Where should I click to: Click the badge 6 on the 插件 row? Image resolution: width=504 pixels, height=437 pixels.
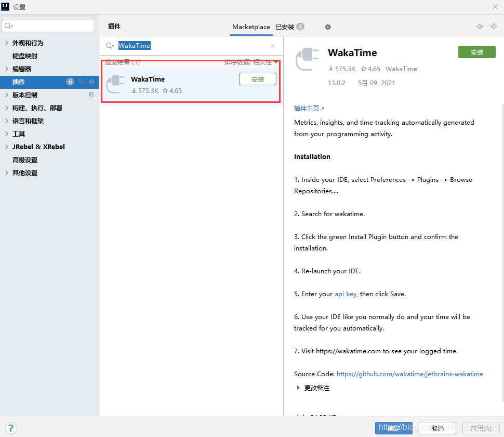tap(70, 82)
